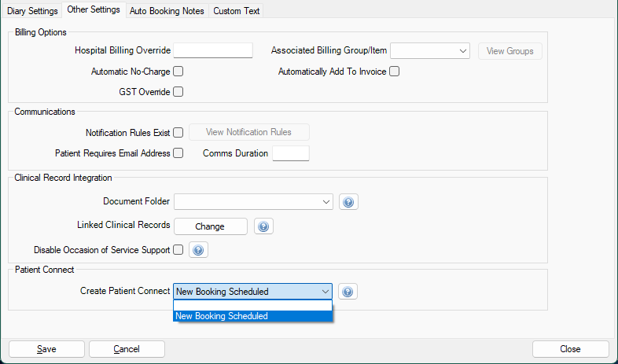Open help for Disable Occasion of Service
Viewport: 618px width, 364px height.
(x=198, y=250)
